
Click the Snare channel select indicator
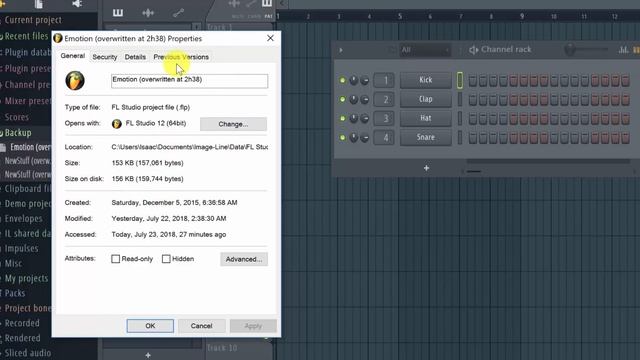click(460, 138)
